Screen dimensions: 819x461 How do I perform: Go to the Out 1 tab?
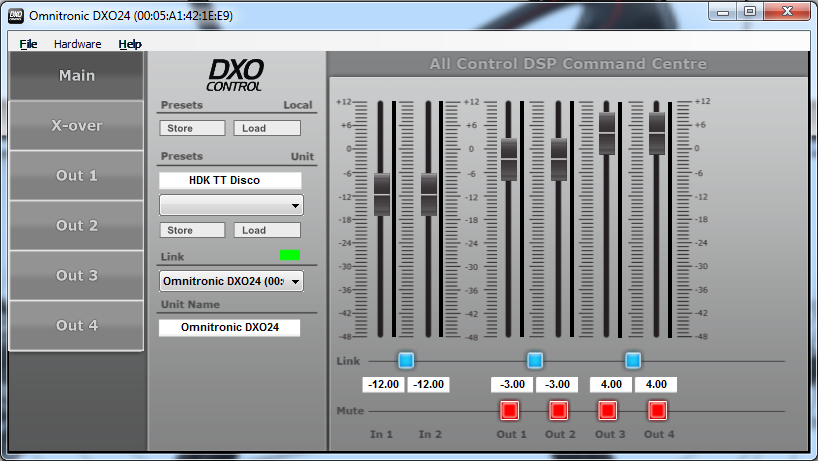[x=76, y=175]
